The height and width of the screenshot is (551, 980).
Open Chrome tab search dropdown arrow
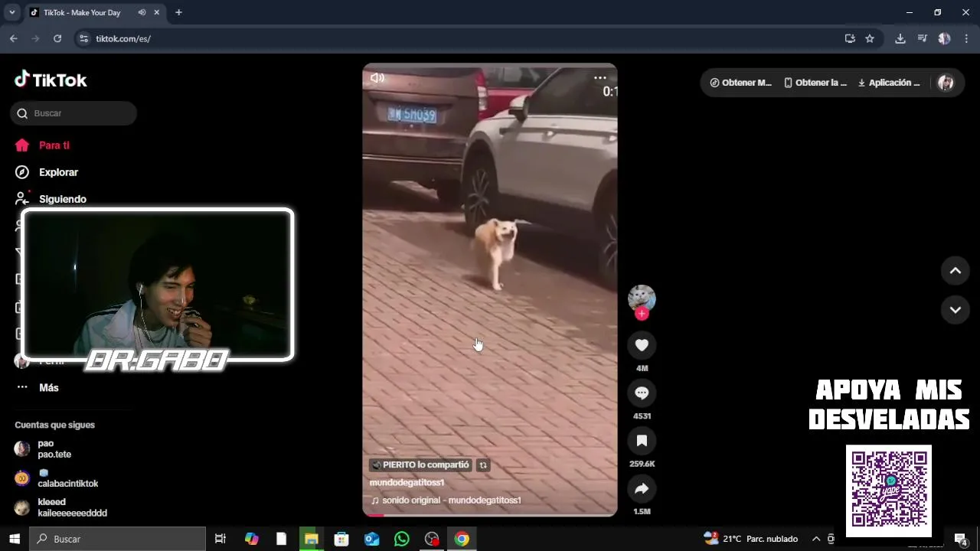(12, 12)
